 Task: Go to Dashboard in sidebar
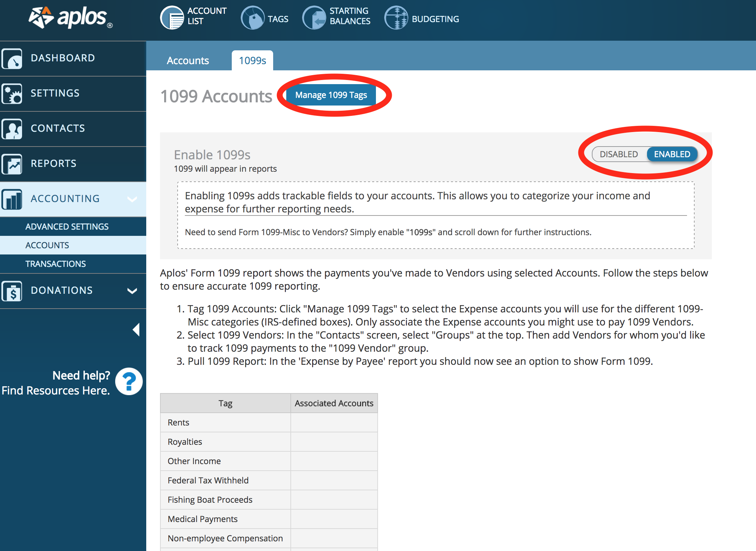coord(63,58)
